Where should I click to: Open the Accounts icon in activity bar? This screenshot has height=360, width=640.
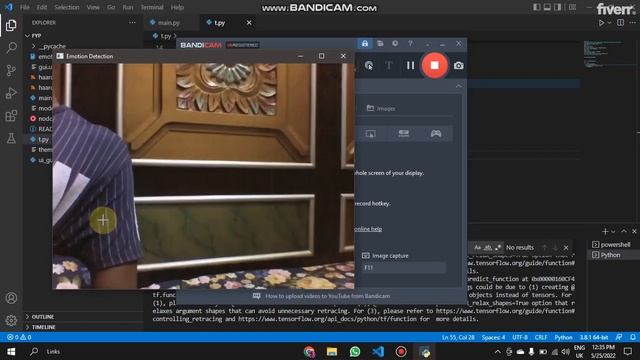[x=11, y=298]
